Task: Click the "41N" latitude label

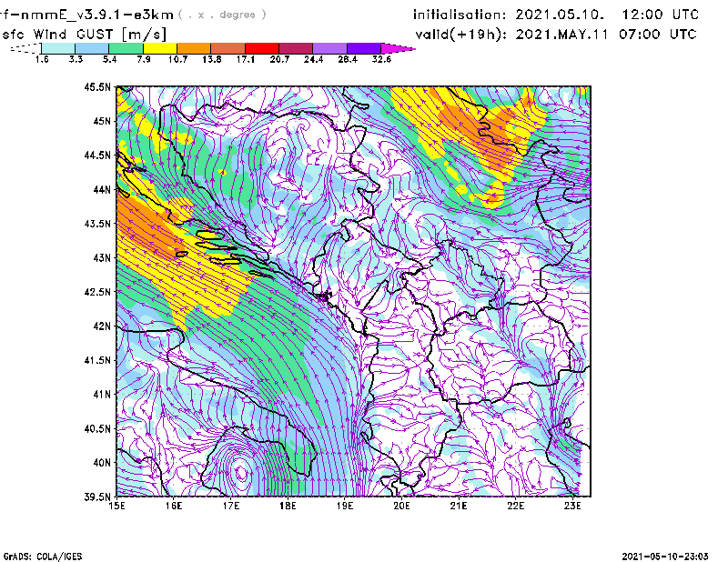Action: (102, 394)
